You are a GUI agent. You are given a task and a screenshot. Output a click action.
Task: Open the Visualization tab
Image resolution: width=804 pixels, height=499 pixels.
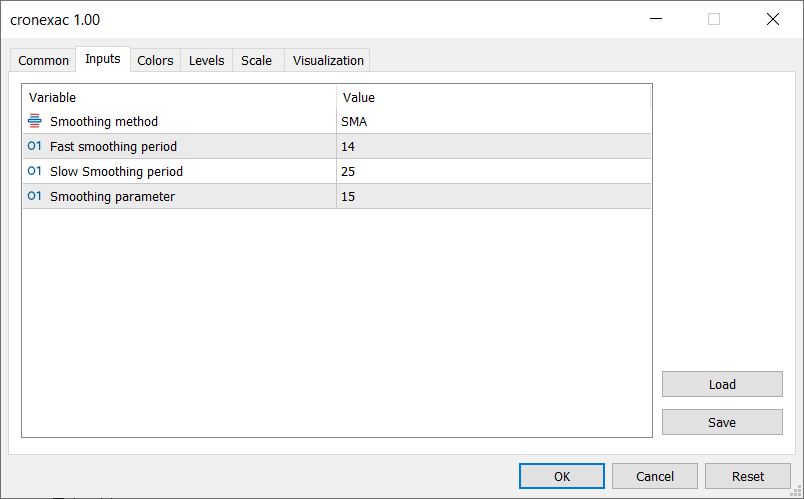tap(328, 61)
